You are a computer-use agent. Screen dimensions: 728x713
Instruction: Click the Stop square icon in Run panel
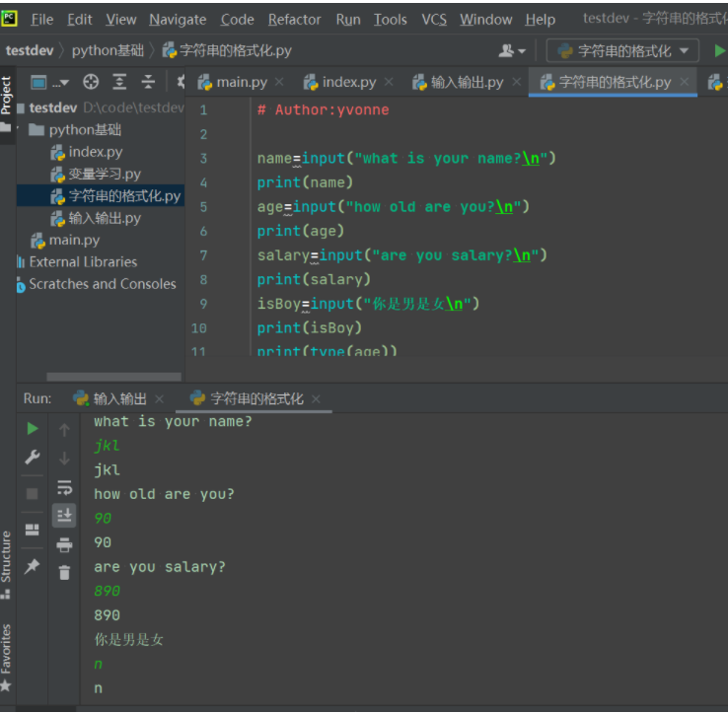pos(32,493)
